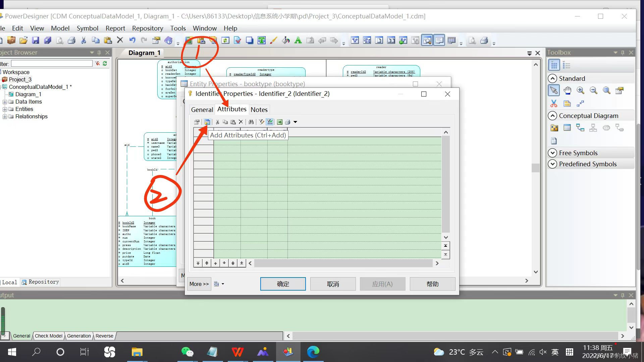Click 应用(A) button to apply changes
Viewport: 644px width, 362px height.
pos(382,283)
